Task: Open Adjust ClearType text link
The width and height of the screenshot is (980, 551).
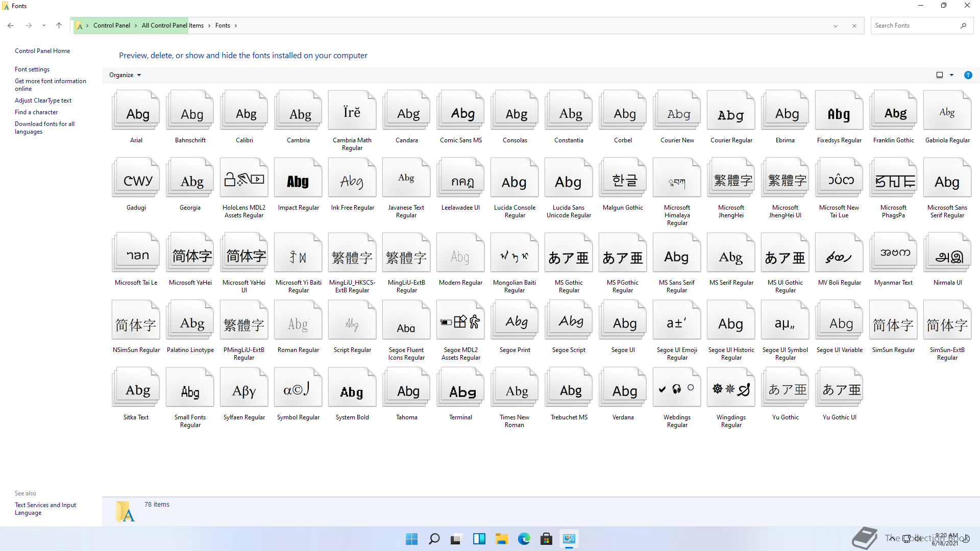Action: [43, 101]
